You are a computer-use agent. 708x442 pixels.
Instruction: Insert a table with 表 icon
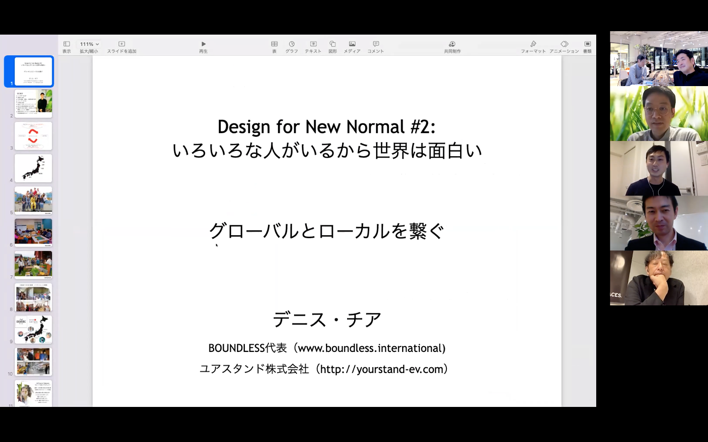274,44
